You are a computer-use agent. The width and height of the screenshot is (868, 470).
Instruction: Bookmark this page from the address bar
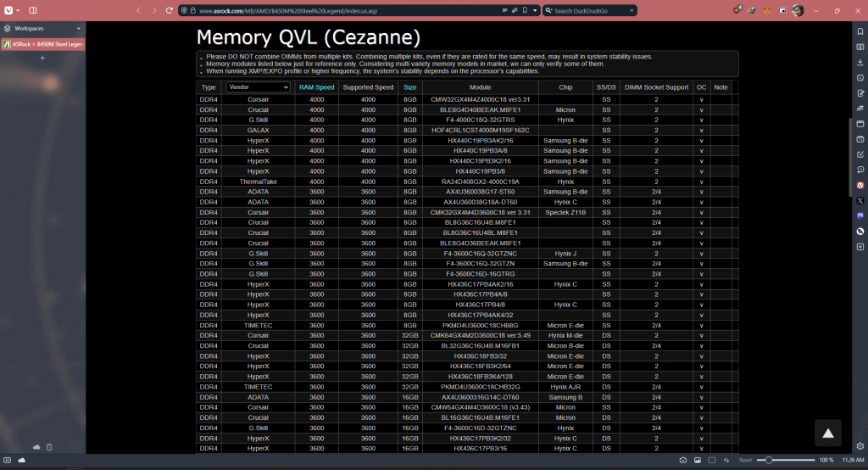526,10
